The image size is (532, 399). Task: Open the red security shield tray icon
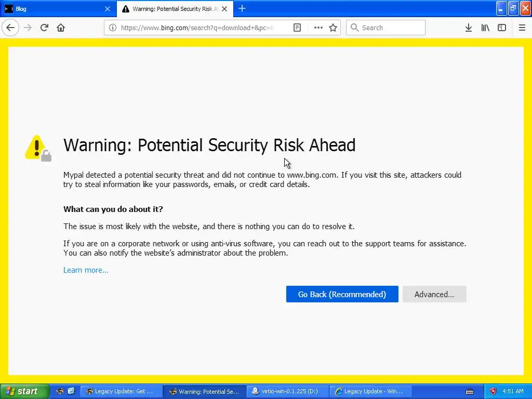[x=494, y=392]
